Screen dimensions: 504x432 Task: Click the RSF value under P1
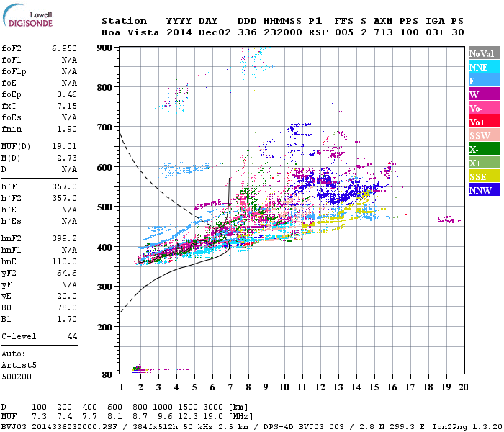coord(318,32)
